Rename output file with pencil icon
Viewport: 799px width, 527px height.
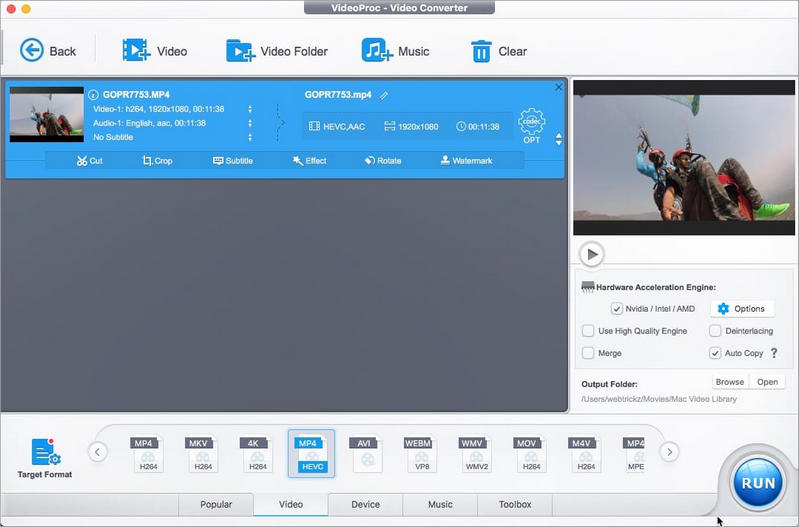(x=384, y=95)
